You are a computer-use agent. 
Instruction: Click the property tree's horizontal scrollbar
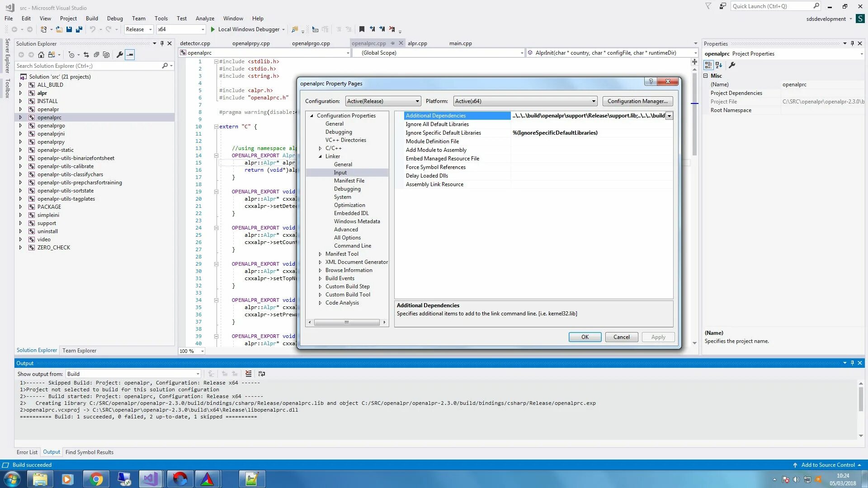[x=347, y=322]
